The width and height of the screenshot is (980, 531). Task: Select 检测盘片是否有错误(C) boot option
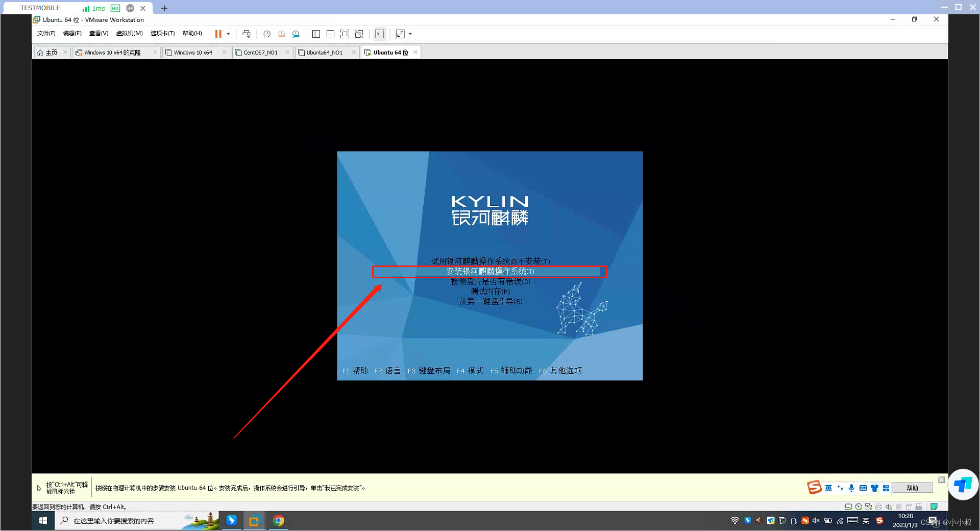490,281
